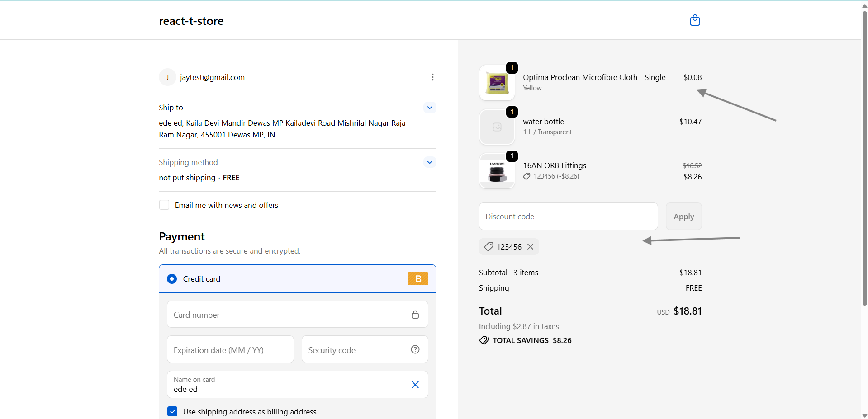Expand the Shipping method section
The height and width of the screenshot is (419, 868).
click(430, 162)
